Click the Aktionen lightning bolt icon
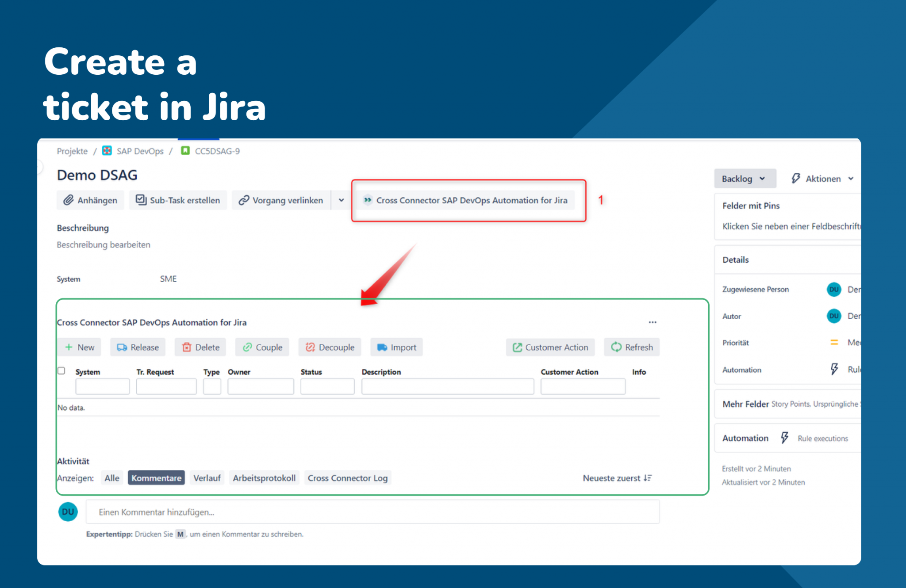This screenshot has height=588, width=906. [x=795, y=179]
